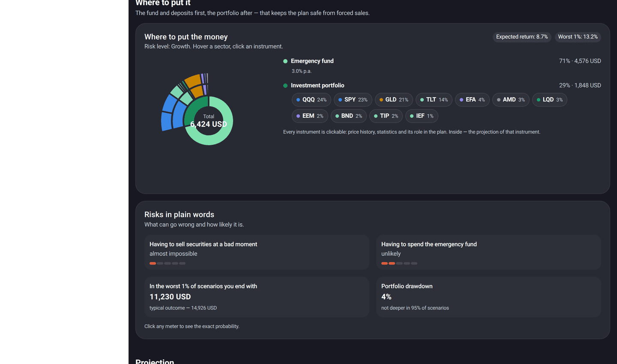Click the 'Total 6,424 USD' donut center
617x364 pixels.
click(x=209, y=121)
